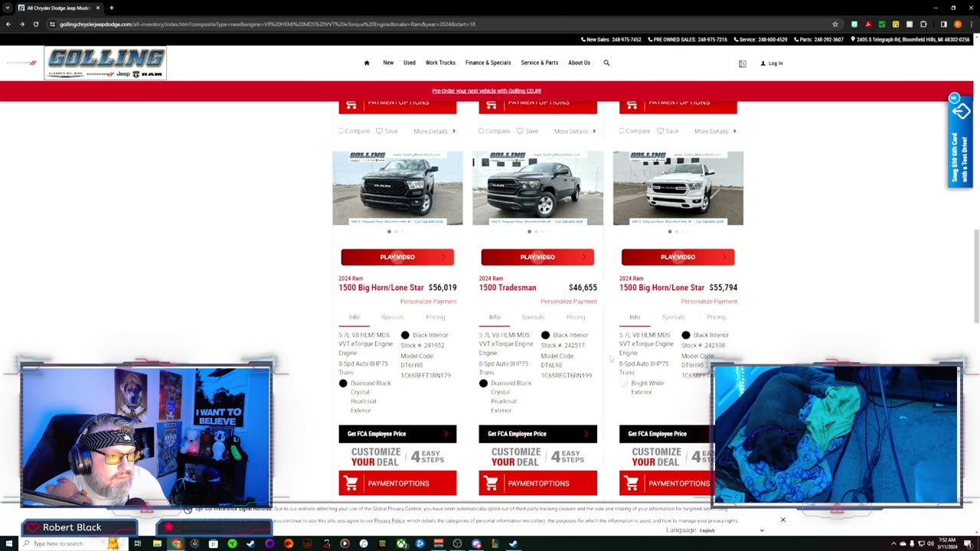Click the Bright White exterior swatch

point(623,383)
